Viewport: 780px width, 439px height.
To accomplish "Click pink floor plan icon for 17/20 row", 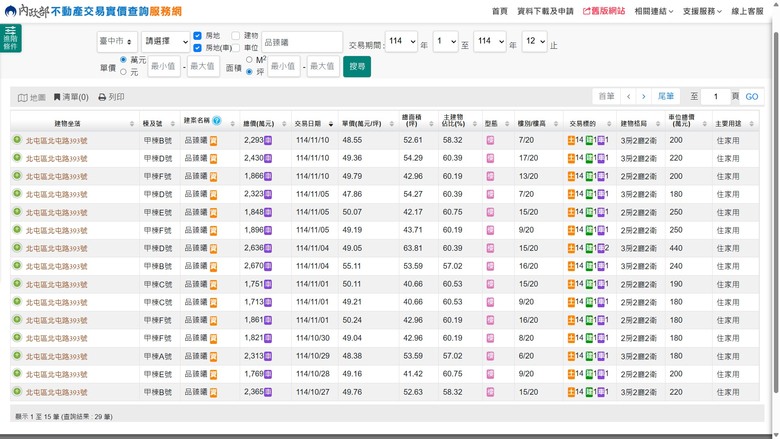I will pos(490,159).
